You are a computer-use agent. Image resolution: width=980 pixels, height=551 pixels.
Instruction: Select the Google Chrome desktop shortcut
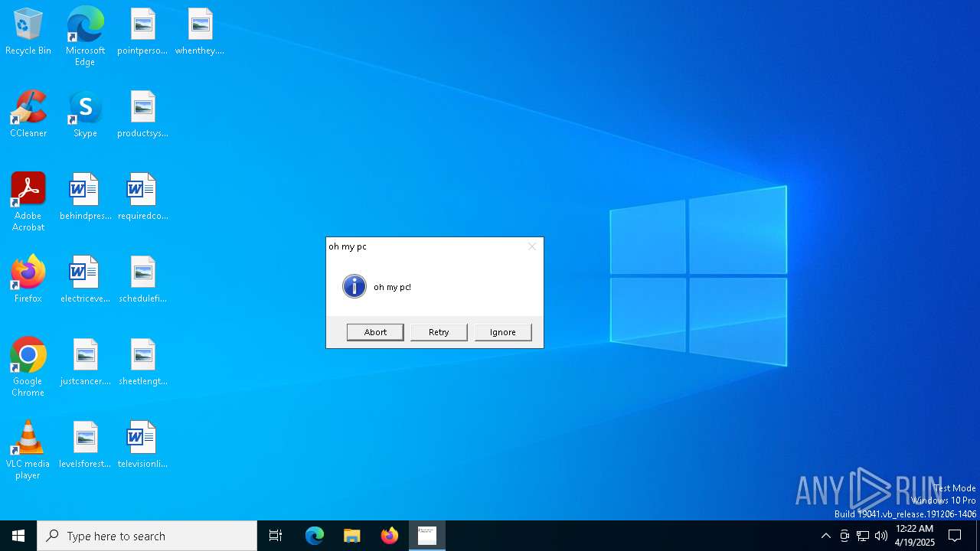click(x=28, y=367)
